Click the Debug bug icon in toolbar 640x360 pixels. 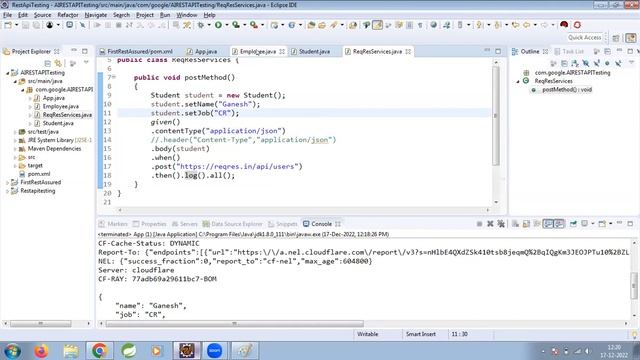tap(200, 25)
